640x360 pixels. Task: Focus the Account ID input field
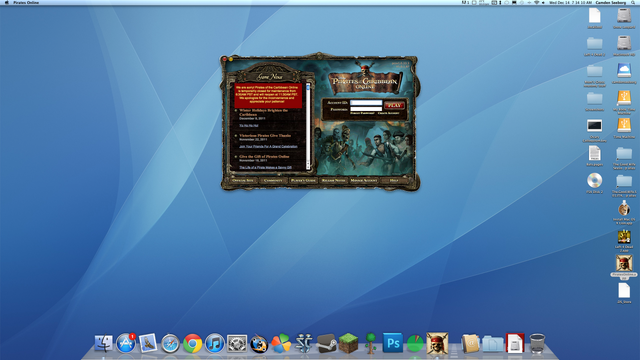[366, 103]
